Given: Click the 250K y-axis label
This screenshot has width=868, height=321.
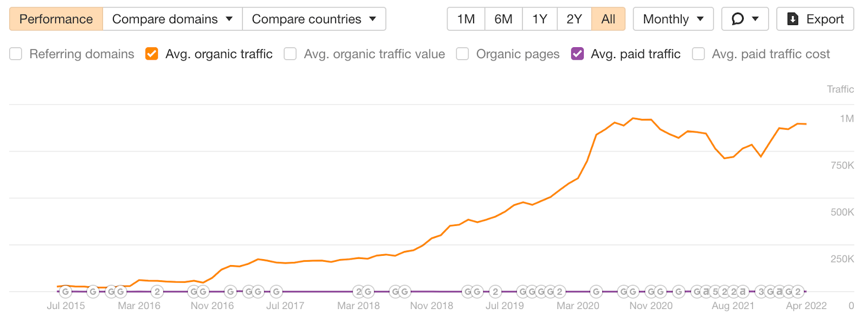Looking at the screenshot, I should [x=842, y=259].
